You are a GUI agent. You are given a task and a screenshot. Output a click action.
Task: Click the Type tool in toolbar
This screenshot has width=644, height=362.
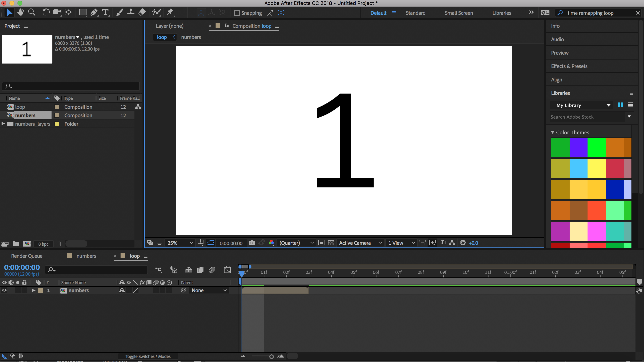105,12
